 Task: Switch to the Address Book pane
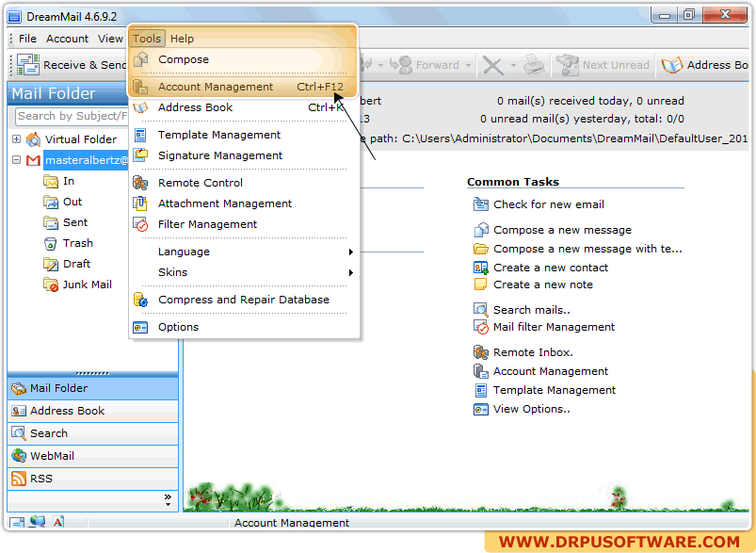[x=93, y=411]
